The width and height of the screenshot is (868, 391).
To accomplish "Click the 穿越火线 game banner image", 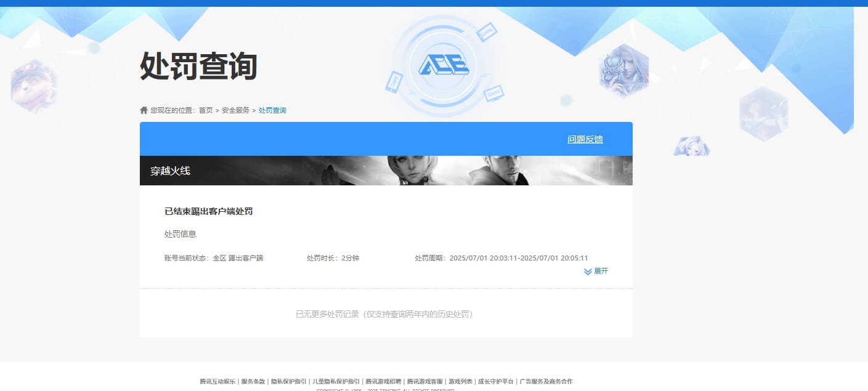I will pos(386,170).
